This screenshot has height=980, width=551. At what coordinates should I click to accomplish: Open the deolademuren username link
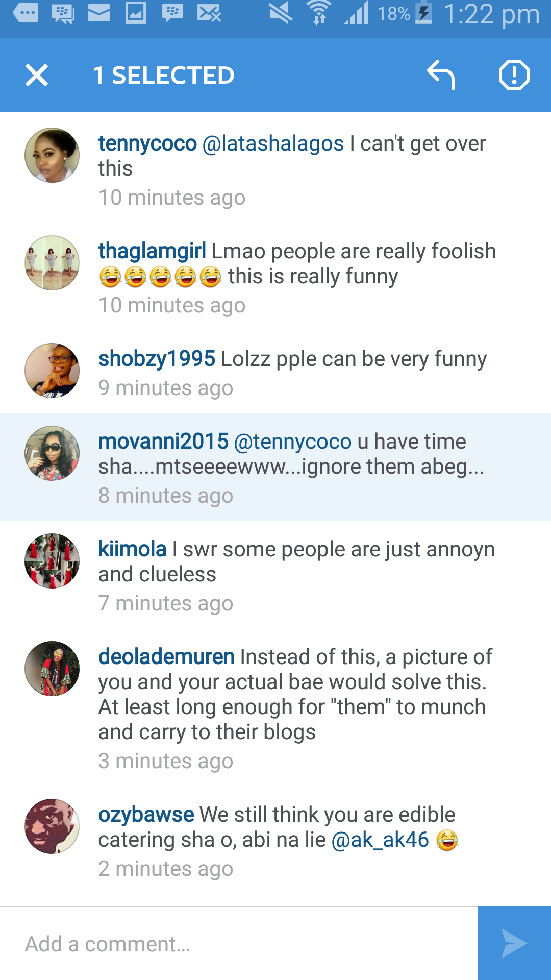pyautogui.click(x=166, y=657)
